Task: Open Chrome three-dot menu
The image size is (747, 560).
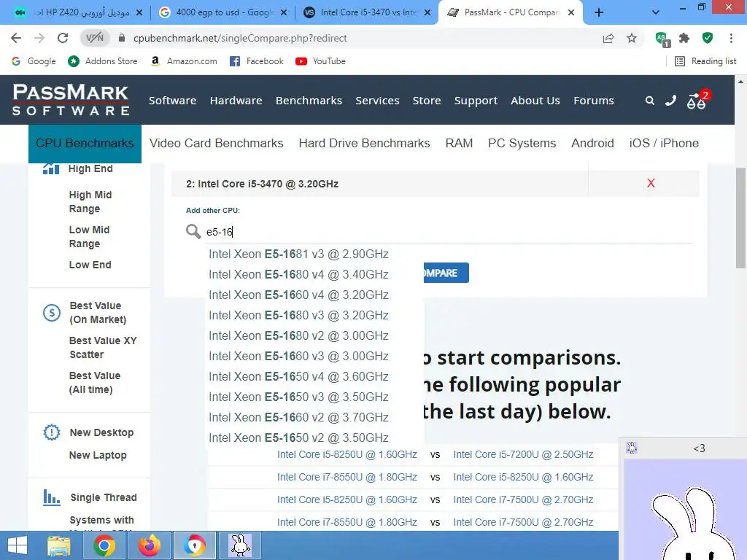Action: pos(731,38)
